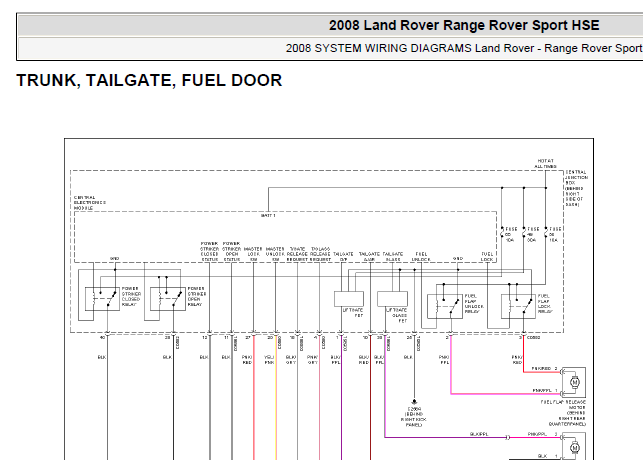Click the "Fuel Unlock" pin label

(x=421, y=257)
